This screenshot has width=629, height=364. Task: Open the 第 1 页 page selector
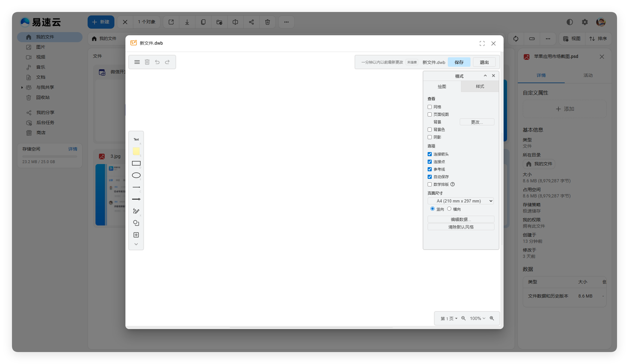(449, 319)
